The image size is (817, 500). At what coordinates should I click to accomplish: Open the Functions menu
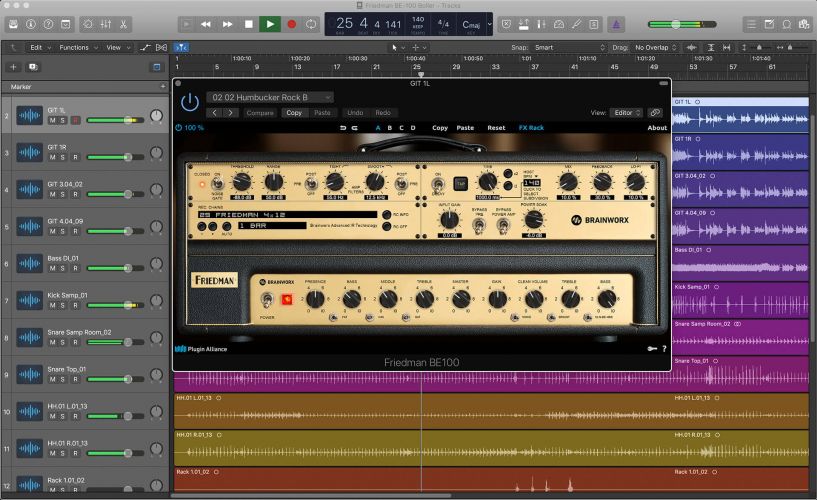[x=78, y=47]
